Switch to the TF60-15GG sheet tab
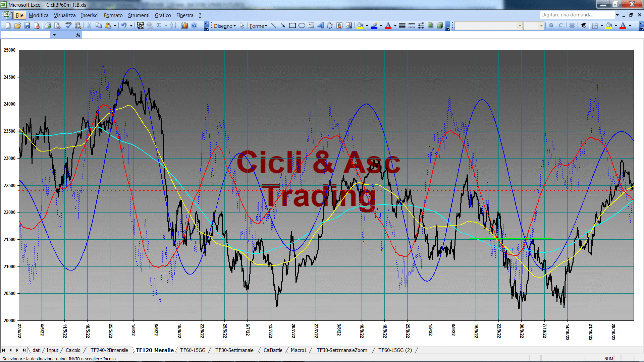644x362 pixels. click(x=193, y=350)
